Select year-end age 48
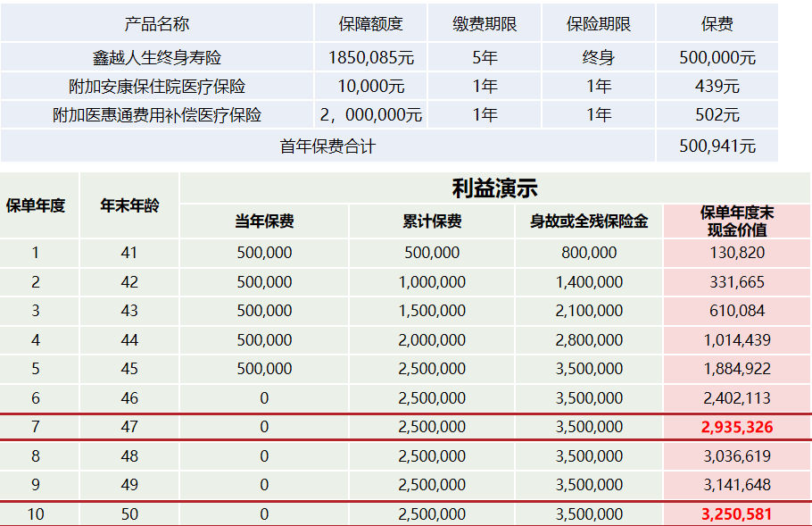Image resolution: width=812 pixels, height=526 pixels. (129, 456)
